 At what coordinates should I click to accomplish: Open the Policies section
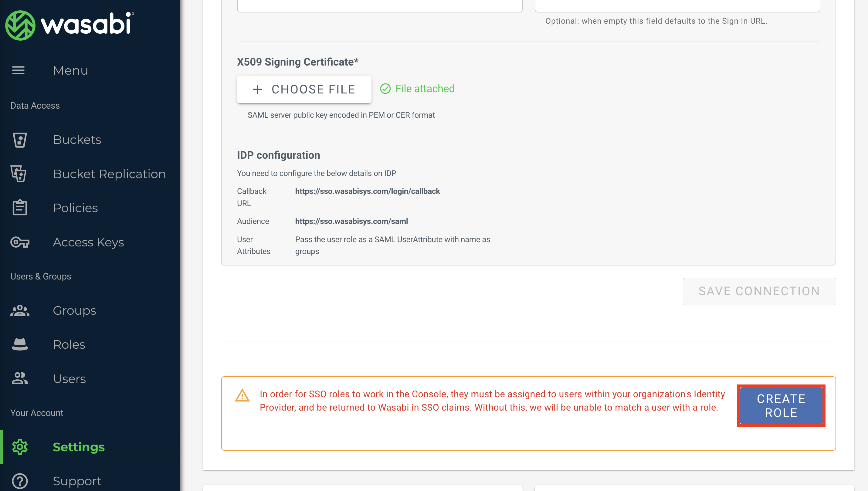point(76,208)
